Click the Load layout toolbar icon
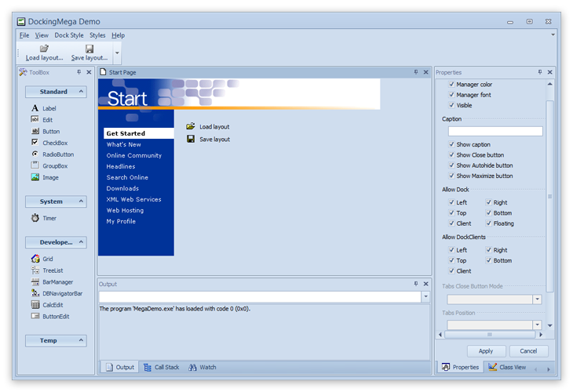Viewport: 573px width, 392px height. [x=44, y=49]
